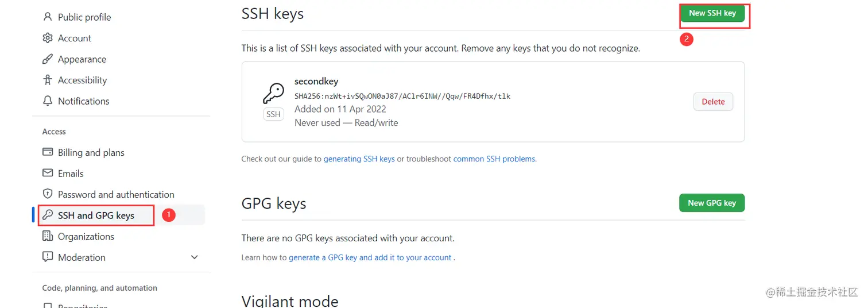Open the SSH and GPG keys page
This screenshot has height=308, width=868.
tap(96, 215)
